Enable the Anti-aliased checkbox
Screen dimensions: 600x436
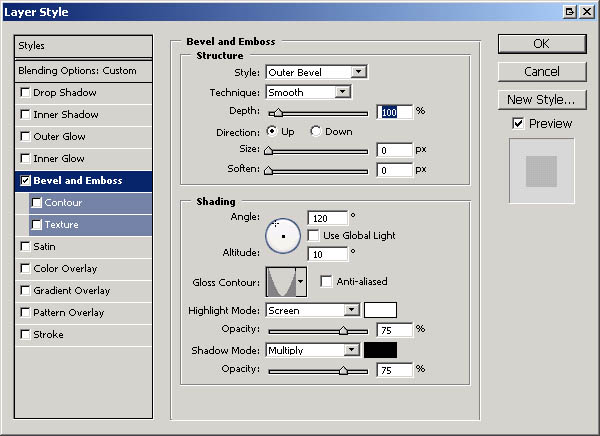click(326, 282)
